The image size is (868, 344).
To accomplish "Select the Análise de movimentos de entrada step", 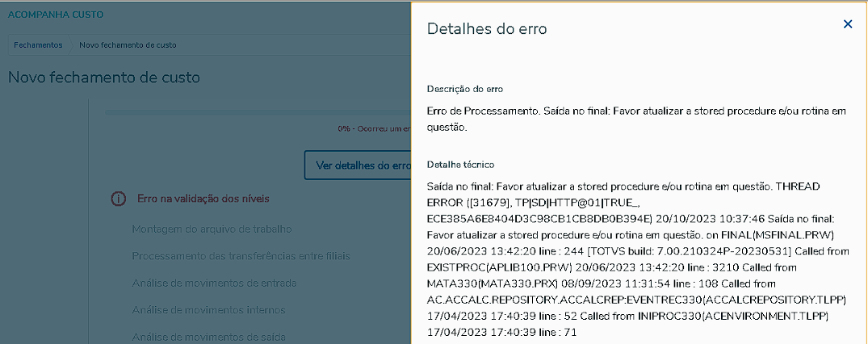I will 214,283.
